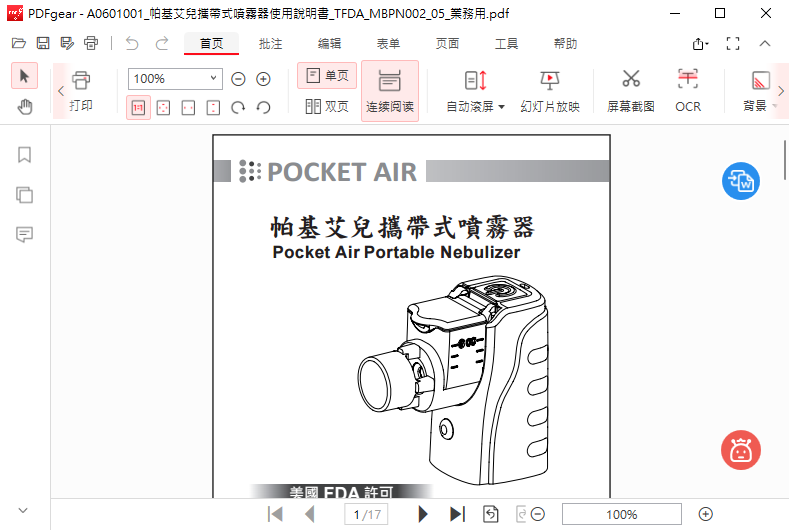Start 幻灯片放映 slideshow

(550, 91)
